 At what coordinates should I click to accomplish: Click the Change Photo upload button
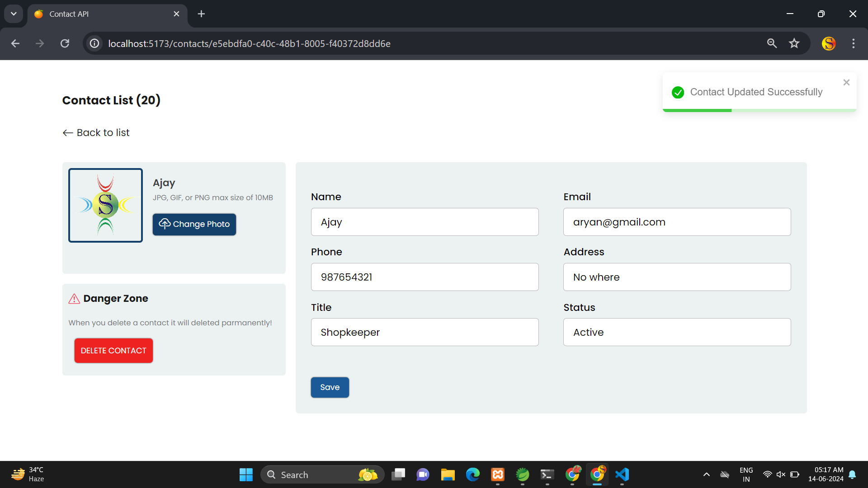tap(194, 224)
